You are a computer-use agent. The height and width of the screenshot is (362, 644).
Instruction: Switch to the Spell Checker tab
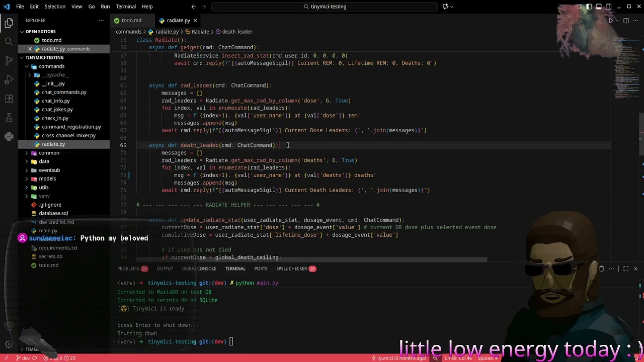[296, 268]
